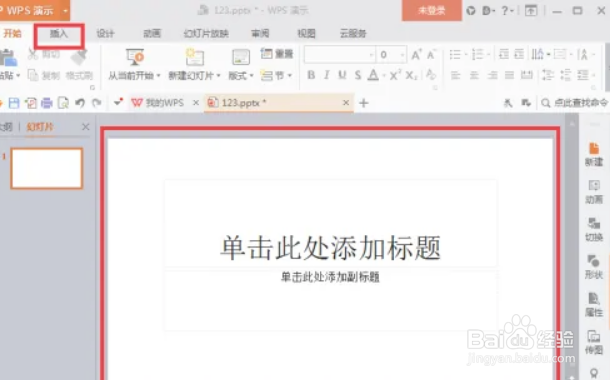Image resolution: width=610 pixels, height=380 pixels.
Task: Toggle text shadow S button
Action: (x=358, y=75)
